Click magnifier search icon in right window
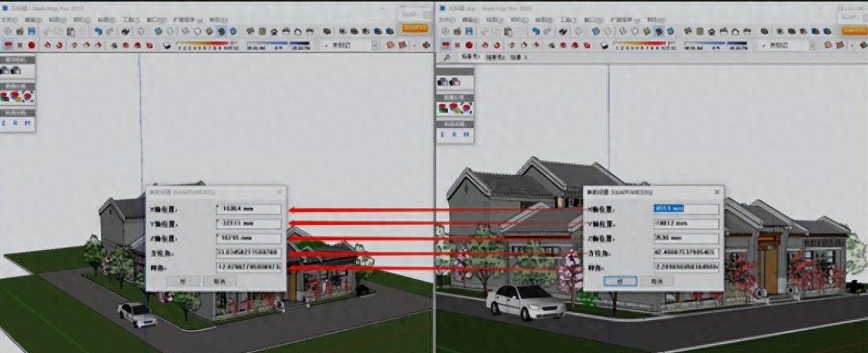The height and width of the screenshot is (353, 868). pyautogui.click(x=446, y=57)
